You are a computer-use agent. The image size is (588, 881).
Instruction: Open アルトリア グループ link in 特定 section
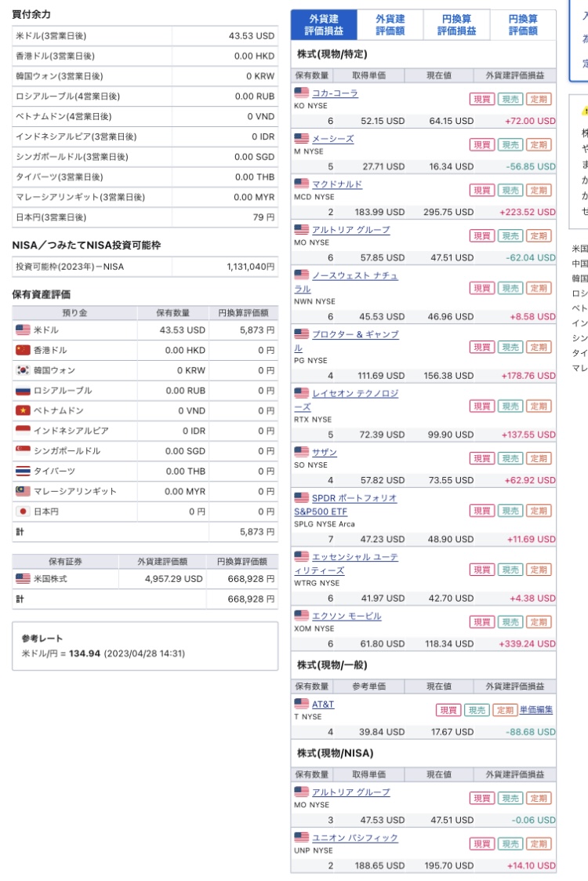350,229
